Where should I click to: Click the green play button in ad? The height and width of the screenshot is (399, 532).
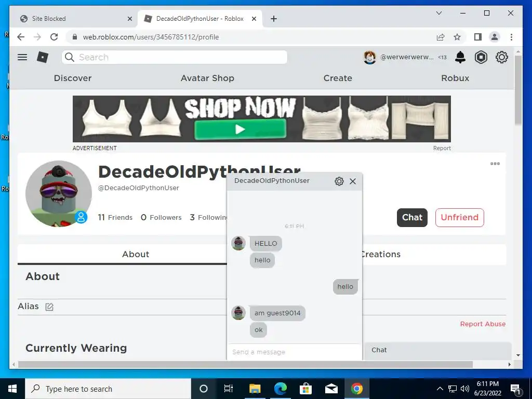tap(240, 129)
